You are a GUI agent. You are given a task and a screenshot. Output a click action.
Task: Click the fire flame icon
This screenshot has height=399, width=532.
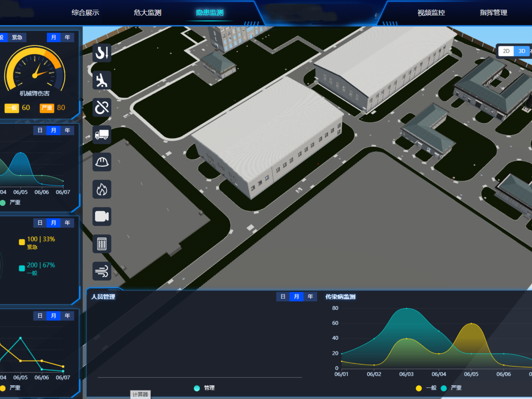click(102, 189)
